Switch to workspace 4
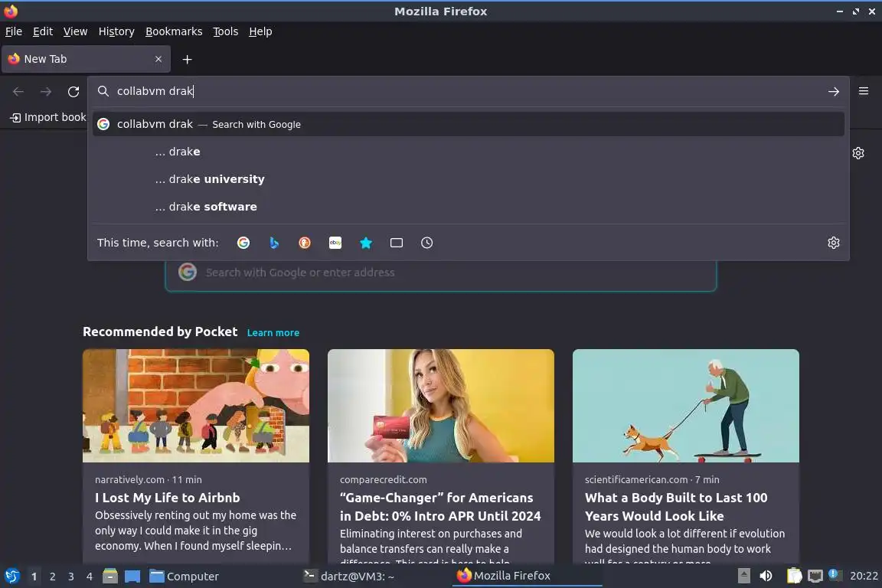Screen dimensions: 882x588 89,577
